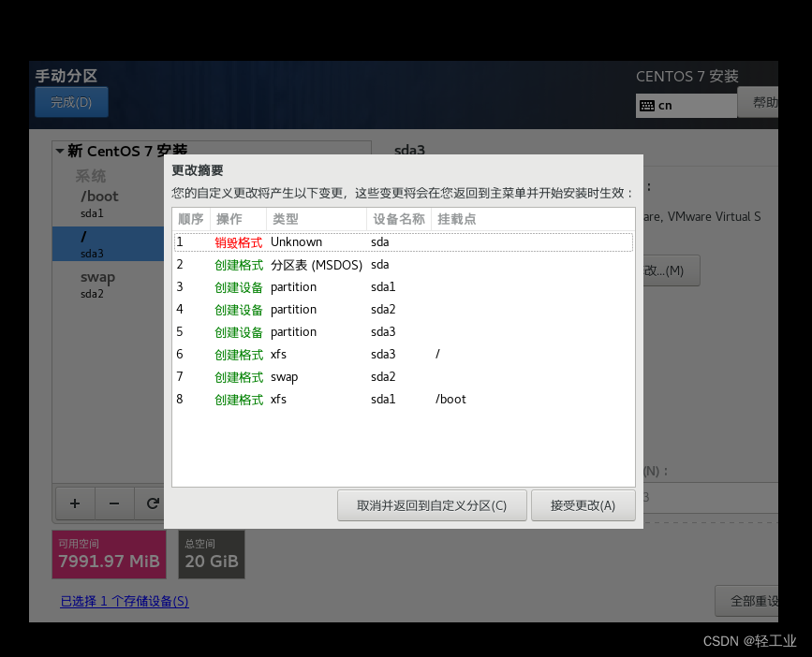Select row 8 创建格式 xfs /boot
This screenshot has width=812, height=657.
click(x=403, y=399)
